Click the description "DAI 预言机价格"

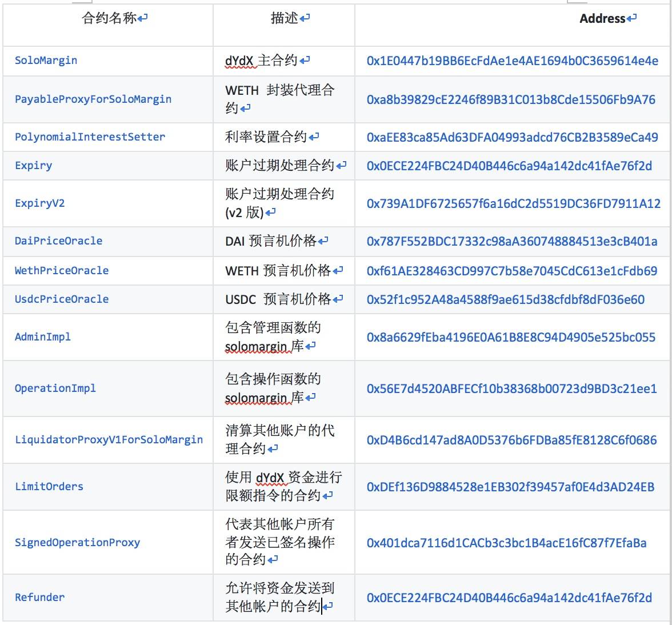point(271,241)
